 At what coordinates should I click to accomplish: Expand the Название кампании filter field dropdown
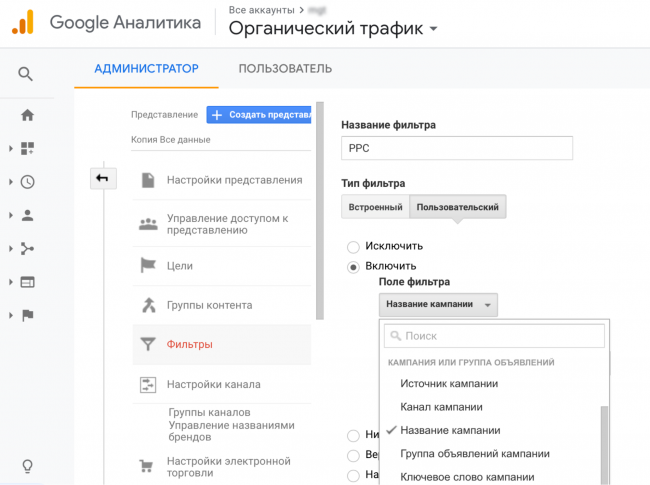point(438,305)
